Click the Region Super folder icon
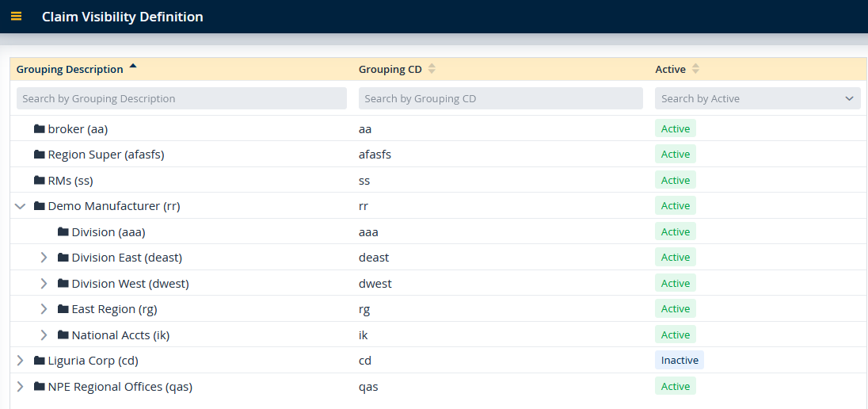 (40, 155)
